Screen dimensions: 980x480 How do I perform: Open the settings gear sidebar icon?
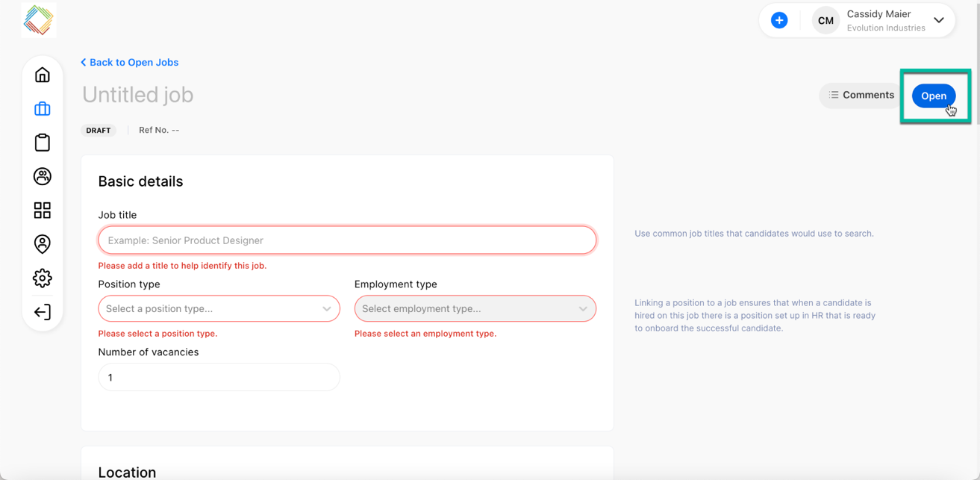(x=43, y=278)
